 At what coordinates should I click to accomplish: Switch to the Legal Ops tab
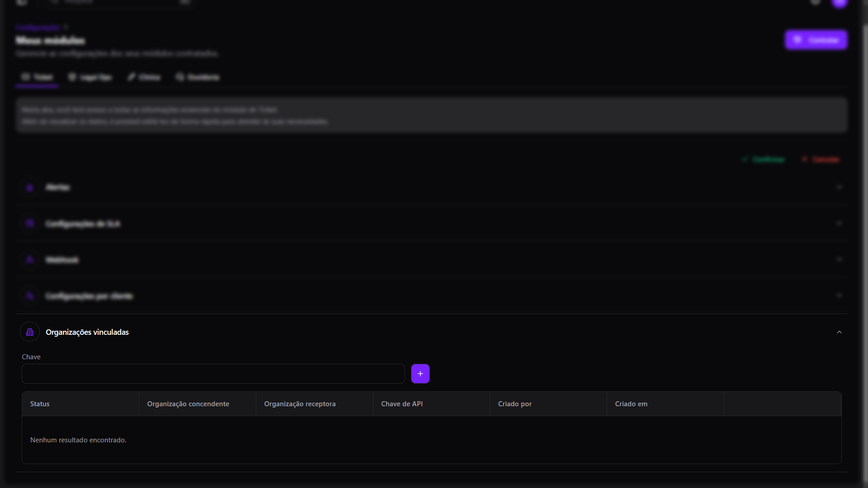pos(90,77)
